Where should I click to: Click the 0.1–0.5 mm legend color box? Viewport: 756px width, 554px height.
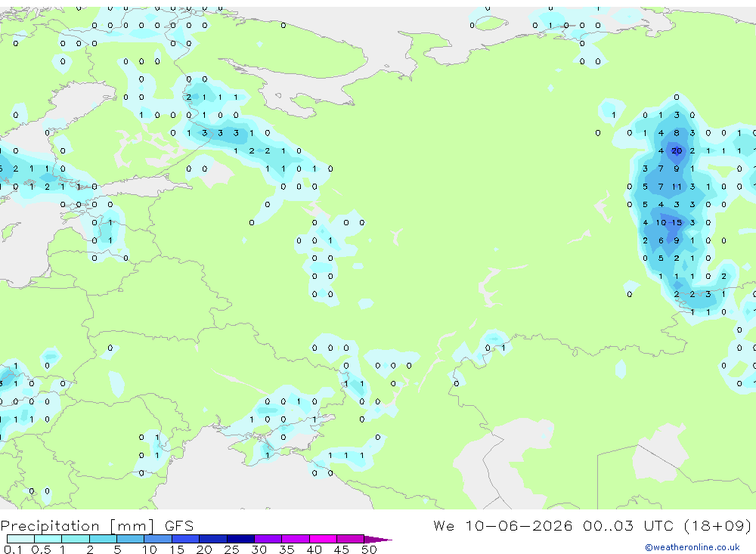(x=20, y=539)
